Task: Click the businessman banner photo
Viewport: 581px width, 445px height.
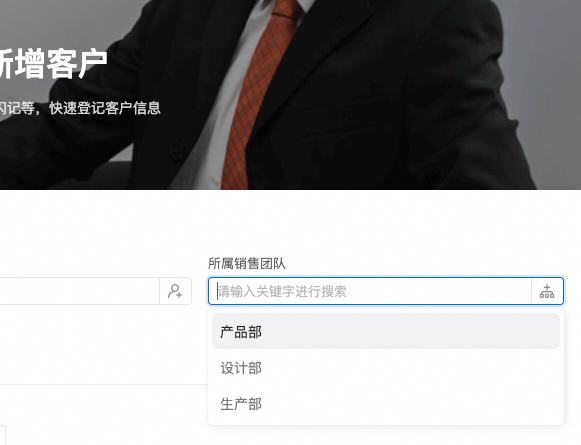Action: 290,95
